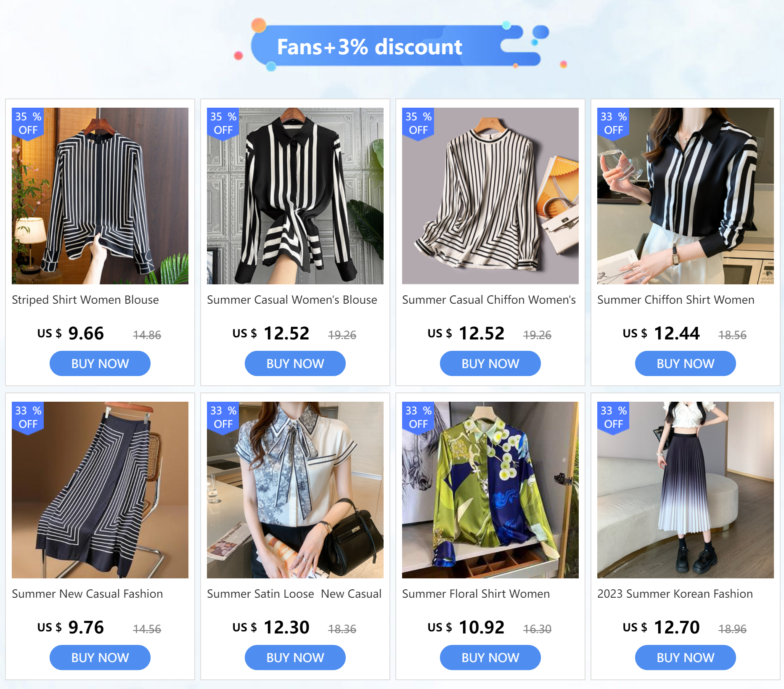
Task: Click the 2023 Summer Korean Fashion title
Action: 675,594
